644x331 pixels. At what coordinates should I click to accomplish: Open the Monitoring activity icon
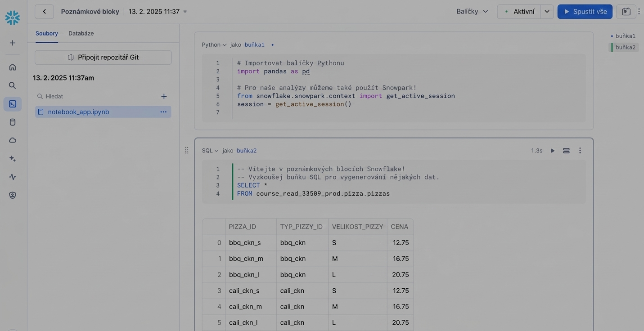coord(13,177)
